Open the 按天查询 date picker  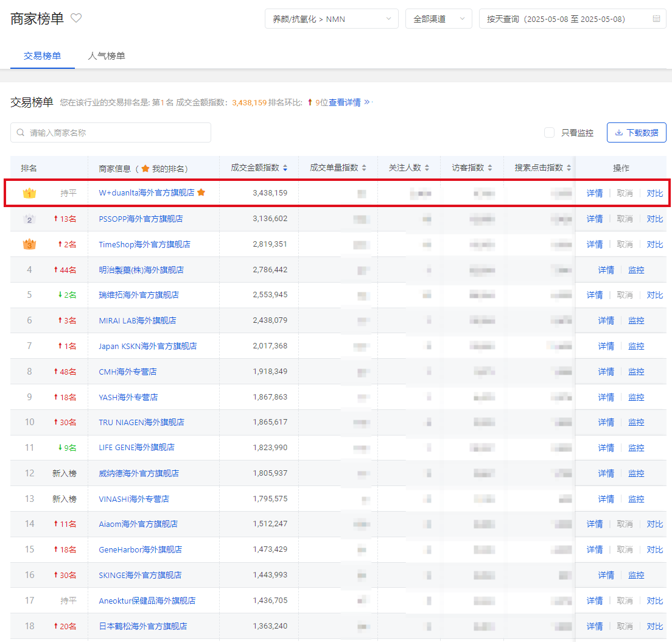tap(573, 19)
